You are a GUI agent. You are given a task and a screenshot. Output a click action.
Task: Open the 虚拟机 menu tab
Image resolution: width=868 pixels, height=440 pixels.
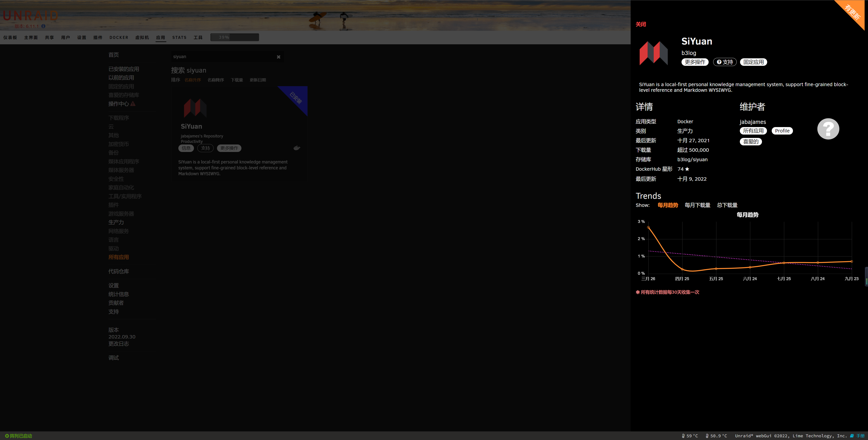[142, 38]
